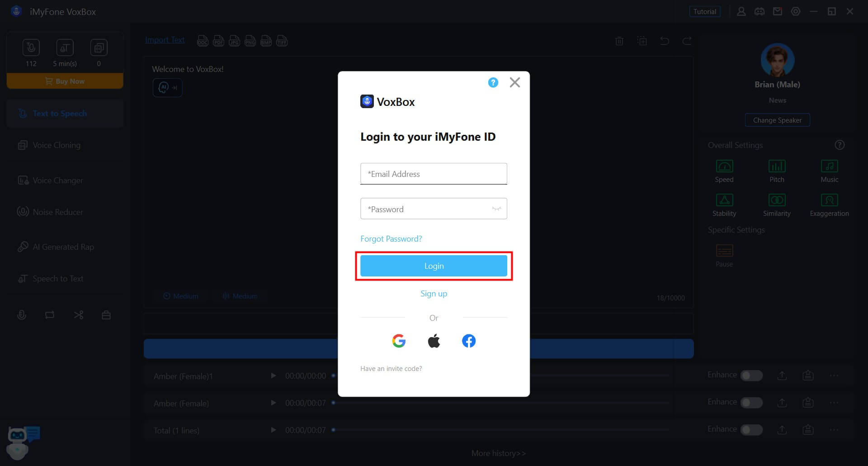Import a PDF file icon
868x466 pixels.
[x=218, y=41]
